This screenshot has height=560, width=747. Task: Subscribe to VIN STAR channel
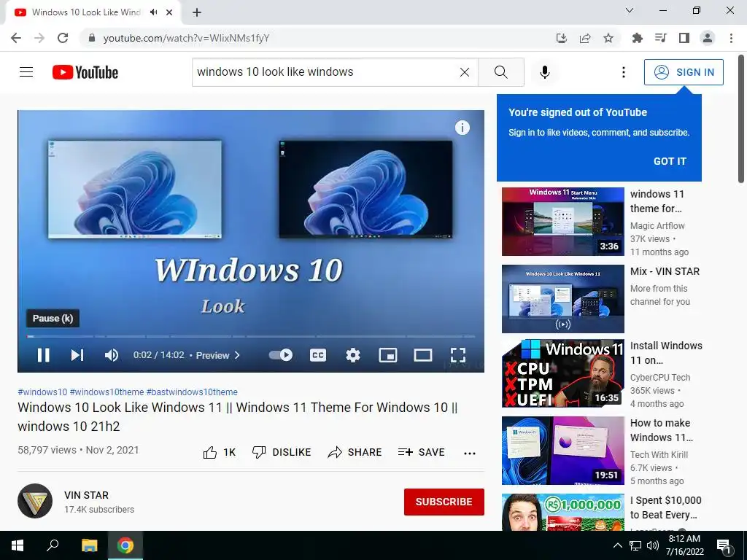(444, 502)
